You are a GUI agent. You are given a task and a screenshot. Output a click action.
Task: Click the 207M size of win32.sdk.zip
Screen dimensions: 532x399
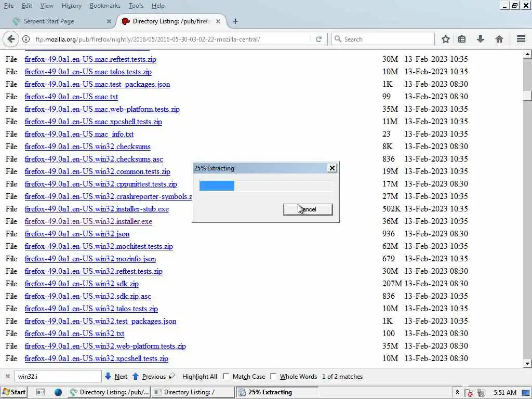tap(392, 284)
